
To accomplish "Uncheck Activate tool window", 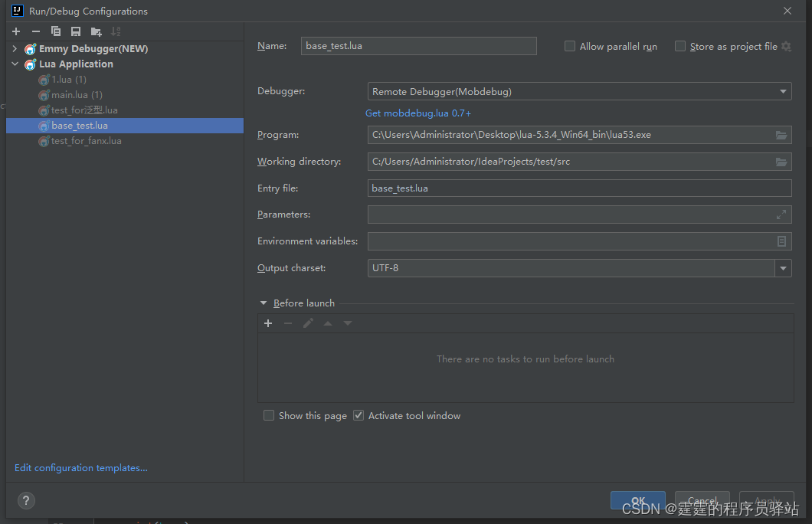I will [359, 415].
